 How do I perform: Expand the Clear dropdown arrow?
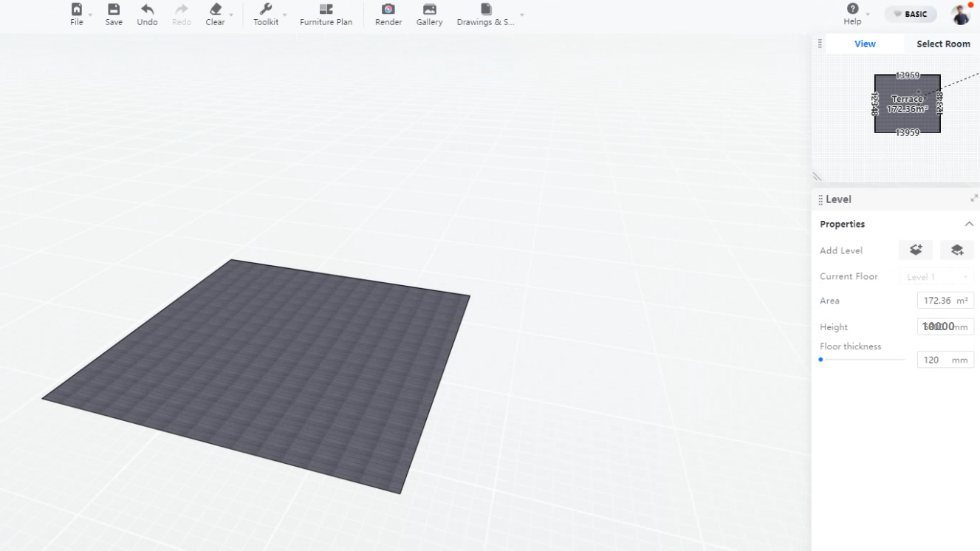(231, 16)
